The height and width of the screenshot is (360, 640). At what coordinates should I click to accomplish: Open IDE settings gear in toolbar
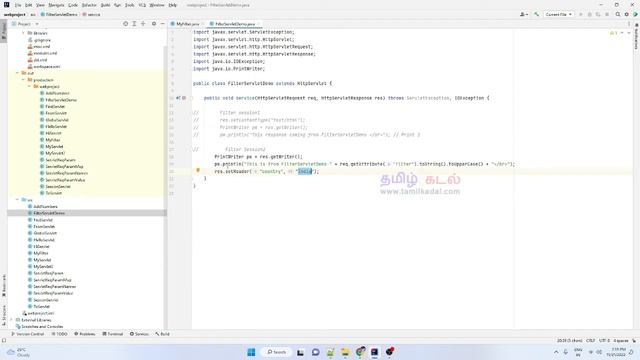627,14
